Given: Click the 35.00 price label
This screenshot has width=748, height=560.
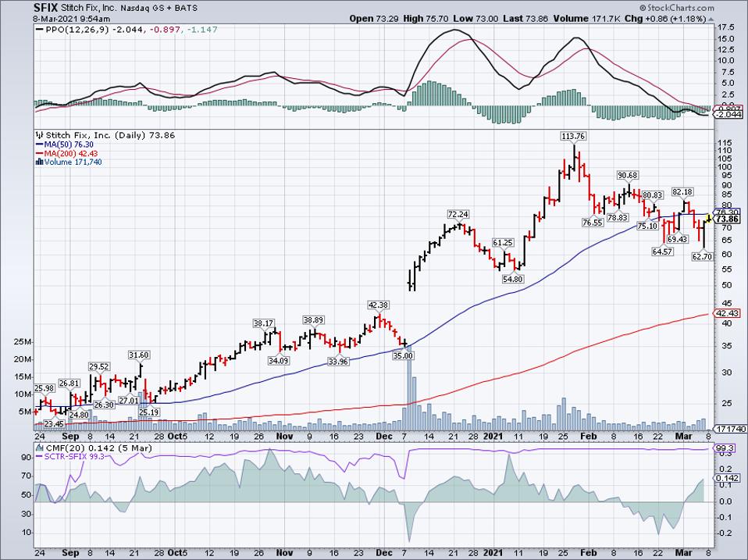Looking at the screenshot, I should click(403, 355).
